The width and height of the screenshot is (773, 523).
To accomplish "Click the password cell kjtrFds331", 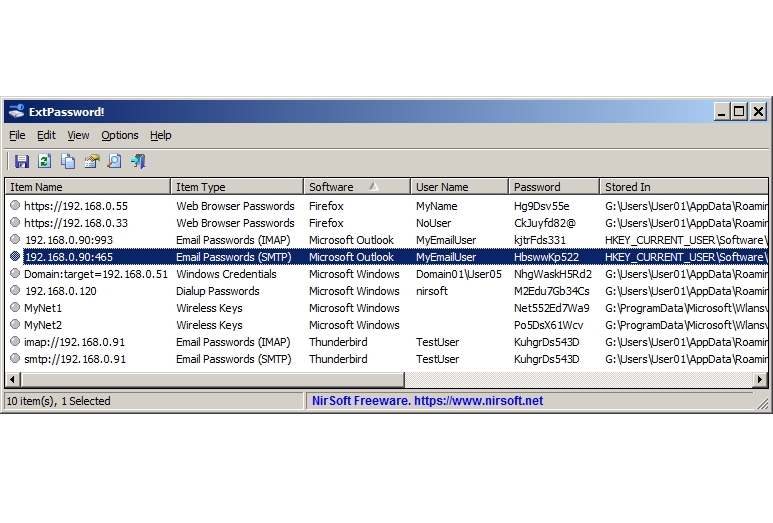I will click(x=540, y=240).
